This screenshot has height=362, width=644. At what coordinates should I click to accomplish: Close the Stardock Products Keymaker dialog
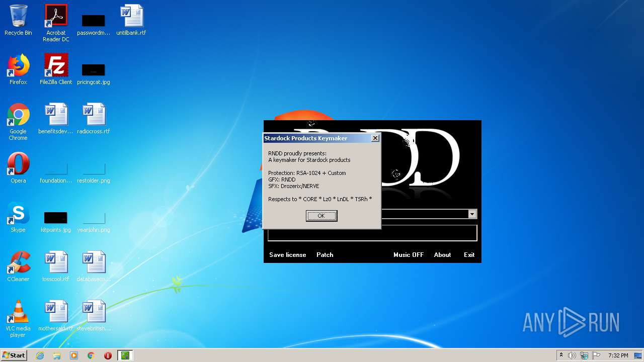[375, 138]
